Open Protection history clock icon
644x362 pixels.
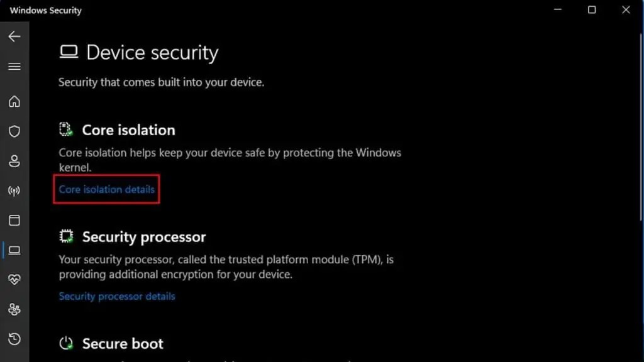coord(14,339)
